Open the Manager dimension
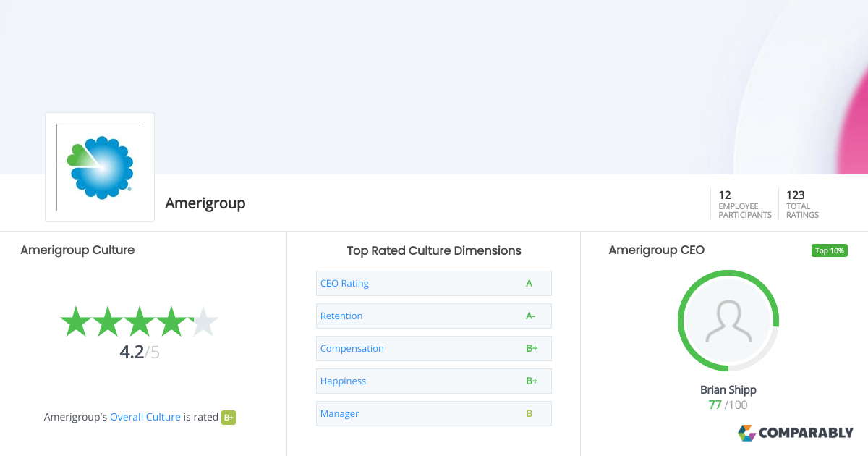 pos(434,413)
